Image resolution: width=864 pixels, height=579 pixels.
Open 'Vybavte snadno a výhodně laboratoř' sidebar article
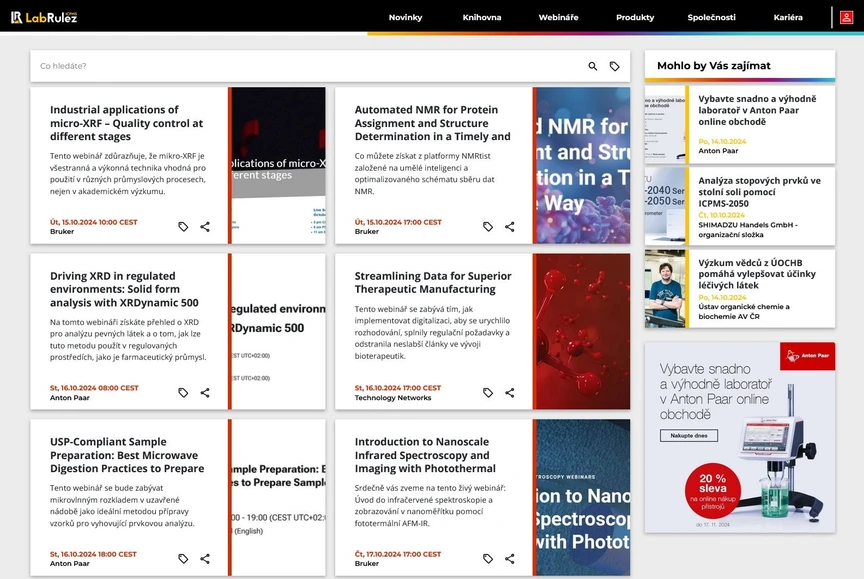pyautogui.click(x=757, y=110)
